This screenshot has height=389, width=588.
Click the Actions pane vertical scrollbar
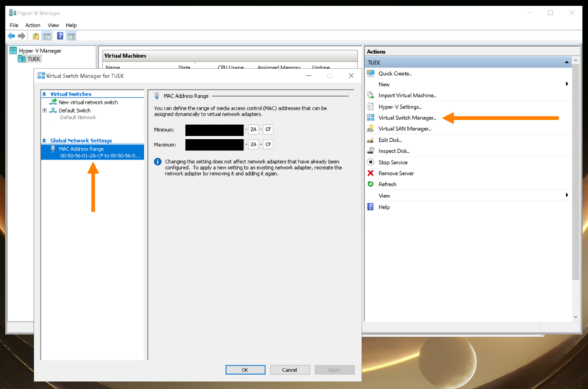pyautogui.click(x=576, y=171)
